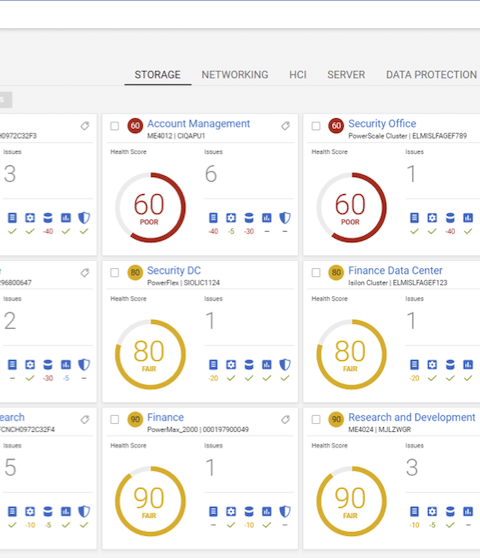Click Account Management capacity icon showing -30
The height and width of the screenshot is (558, 480).
tap(249, 217)
